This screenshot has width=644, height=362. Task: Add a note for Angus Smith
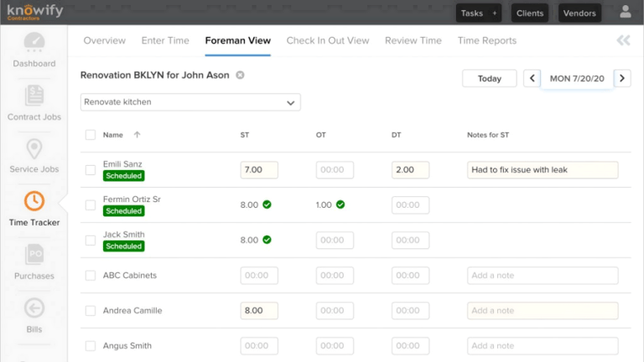tap(543, 346)
